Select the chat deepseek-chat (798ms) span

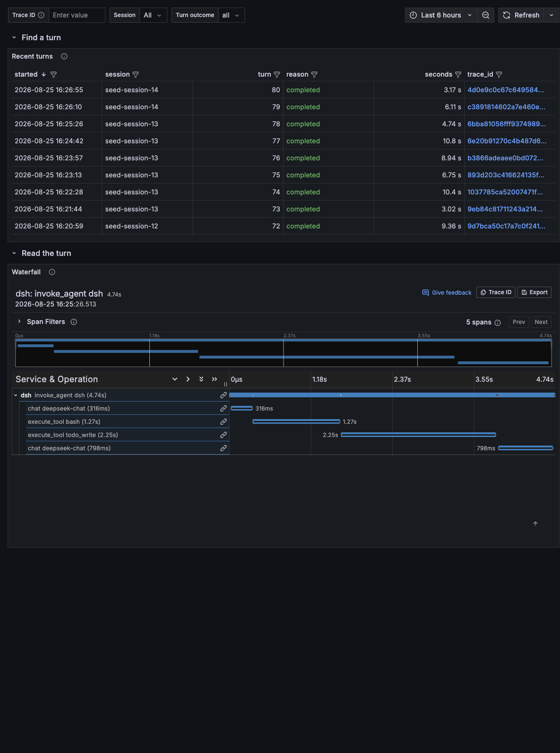click(x=69, y=448)
